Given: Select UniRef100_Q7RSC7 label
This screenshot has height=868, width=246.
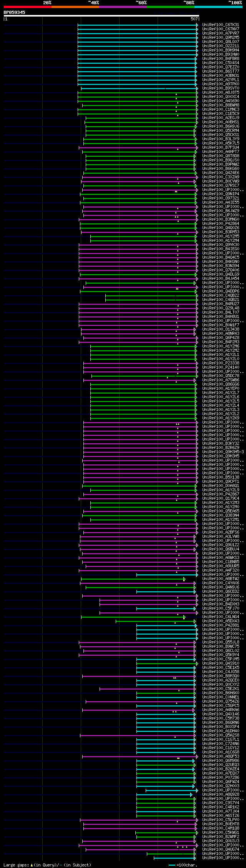Looking at the screenshot, I should [221, 185].
